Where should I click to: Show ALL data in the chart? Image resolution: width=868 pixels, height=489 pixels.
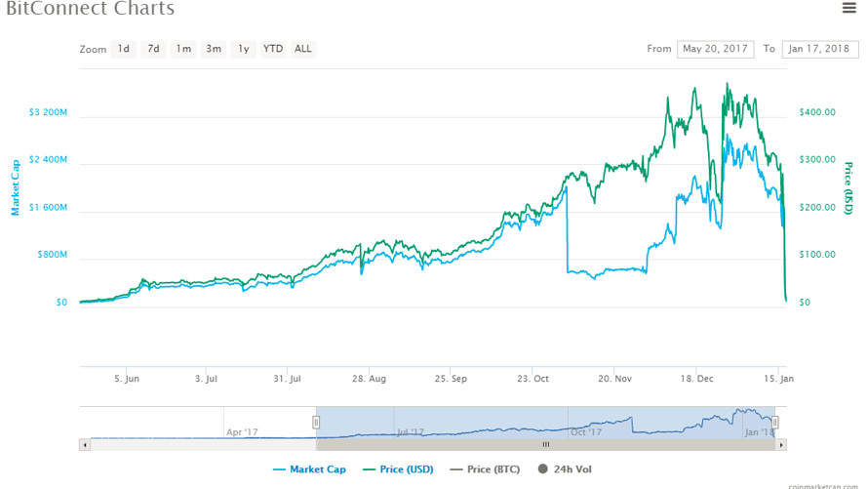303,49
